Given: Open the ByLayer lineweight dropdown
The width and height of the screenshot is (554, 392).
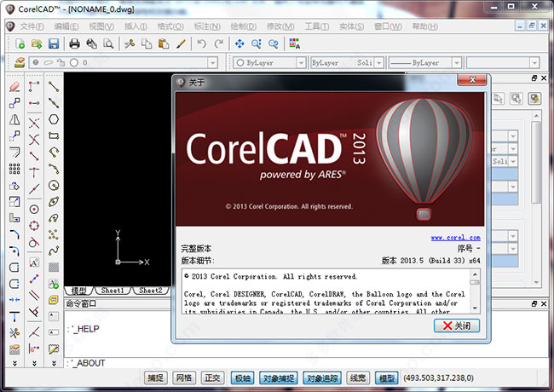Looking at the screenshot, I should (457, 63).
